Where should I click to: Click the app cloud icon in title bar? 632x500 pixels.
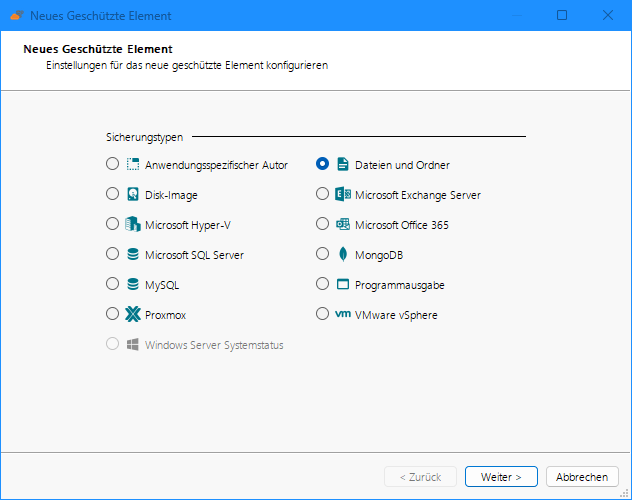click(x=17, y=15)
